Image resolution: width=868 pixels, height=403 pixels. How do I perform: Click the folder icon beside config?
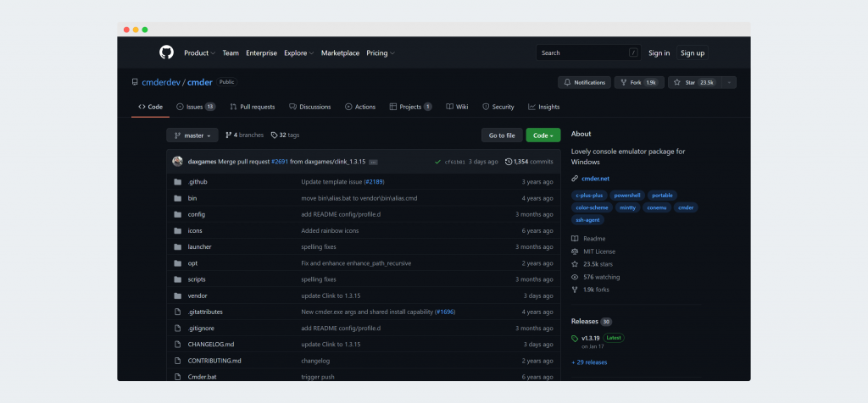coord(178,214)
